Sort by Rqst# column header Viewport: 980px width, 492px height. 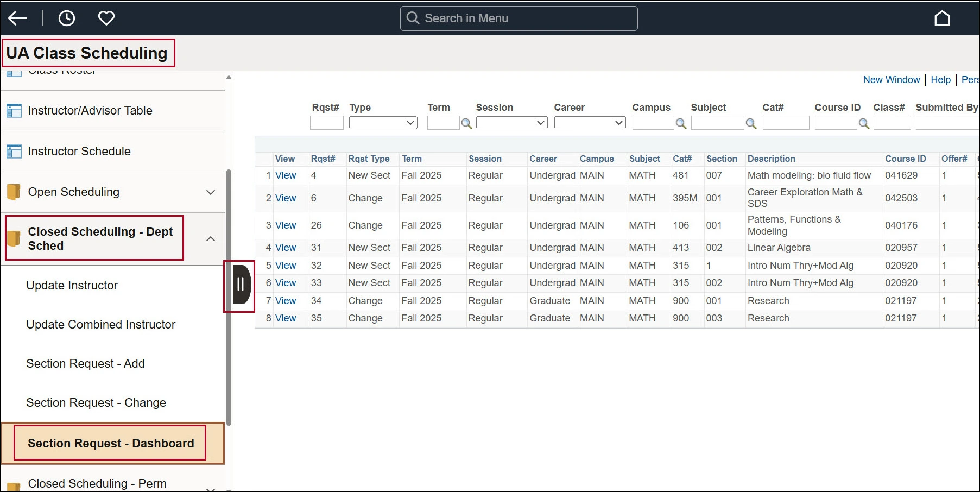(x=323, y=159)
